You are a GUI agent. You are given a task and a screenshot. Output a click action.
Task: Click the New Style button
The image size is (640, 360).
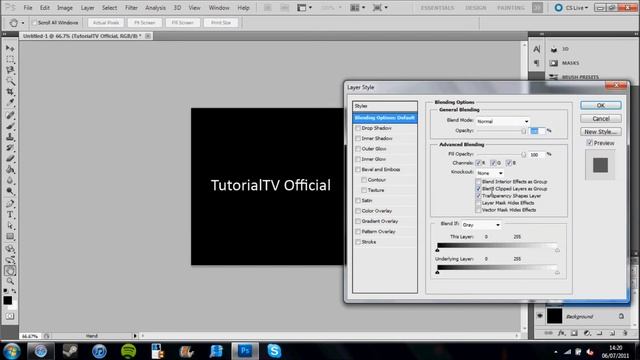pyautogui.click(x=601, y=132)
